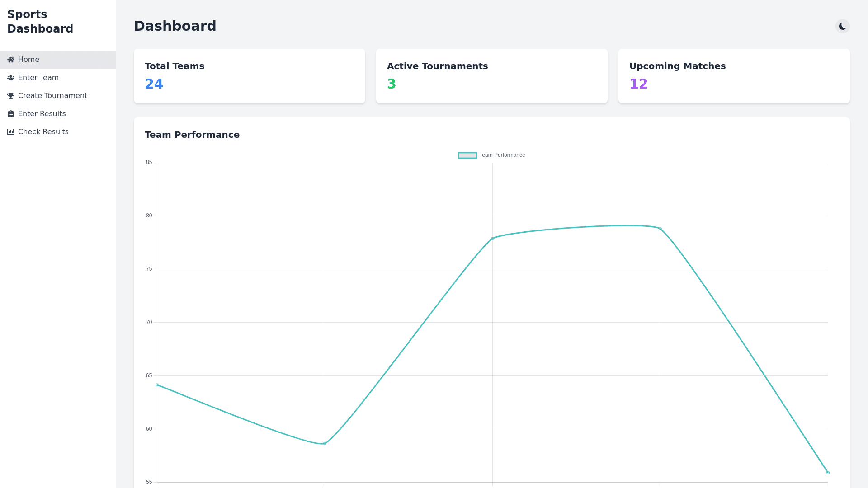
Task: Click the Active Tournaments card
Action: coord(491,76)
